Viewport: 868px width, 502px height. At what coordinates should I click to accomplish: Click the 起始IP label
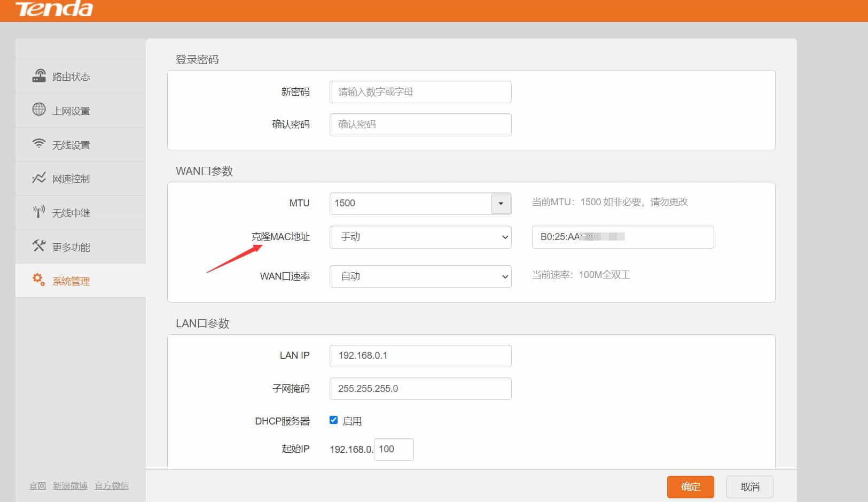(295, 449)
